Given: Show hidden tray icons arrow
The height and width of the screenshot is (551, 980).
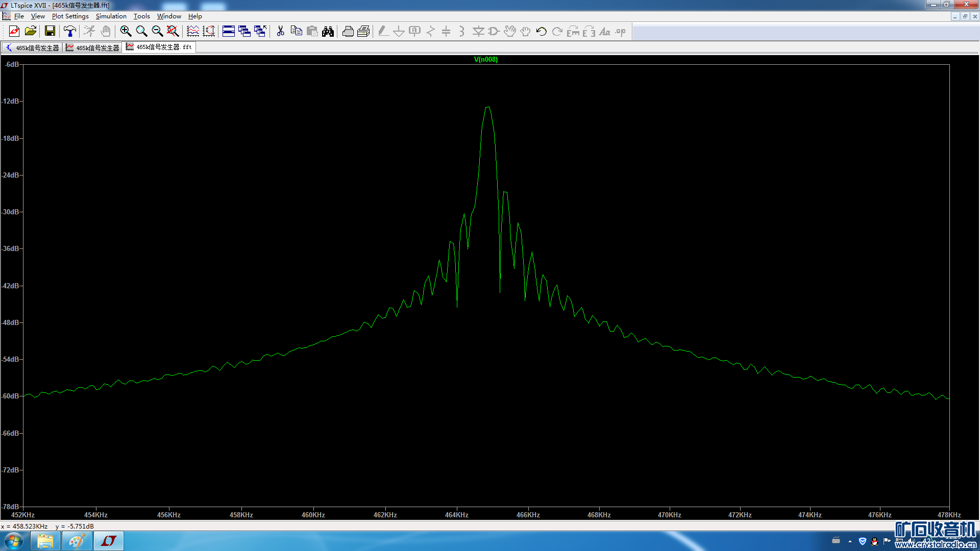Looking at the screenshot, I should (x=850, y=541).
